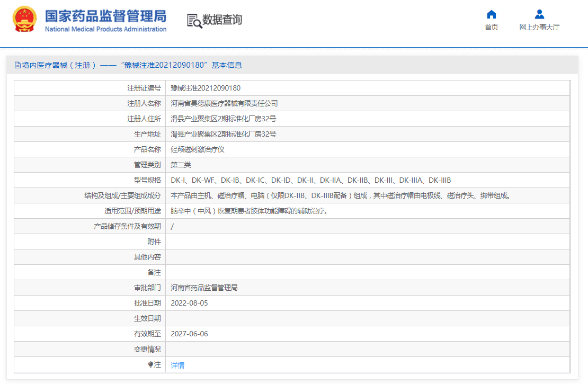This screenshot has height=384, width=588.
Task: Click the 数据查询 magnifier document icon
Action: [194, 21]
